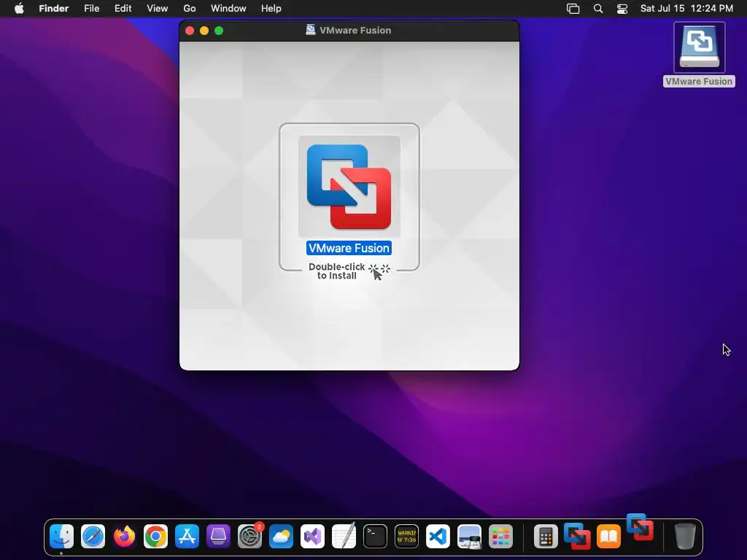This screenshot has height=560, width=747.
Task: Open Calculator from the Dock
Action: [x=546, y=537]
